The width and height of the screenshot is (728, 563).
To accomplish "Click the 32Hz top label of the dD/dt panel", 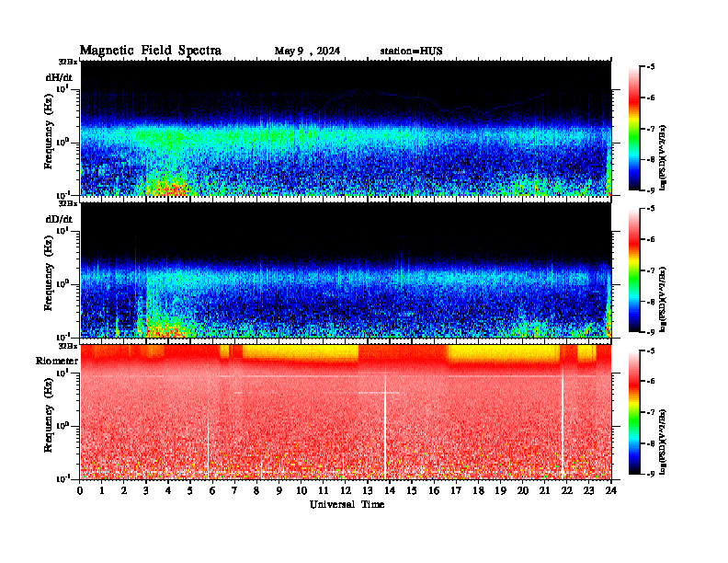I will click(x=67, y=203).
